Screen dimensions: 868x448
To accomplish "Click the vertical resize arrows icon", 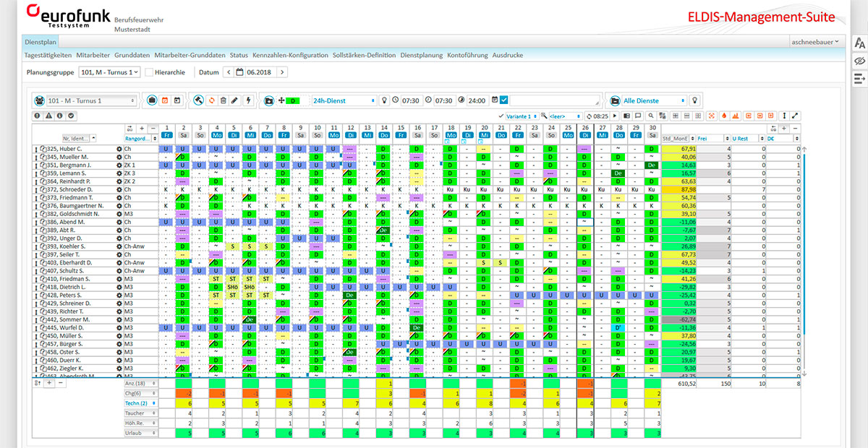I will (x=784, y=116).
